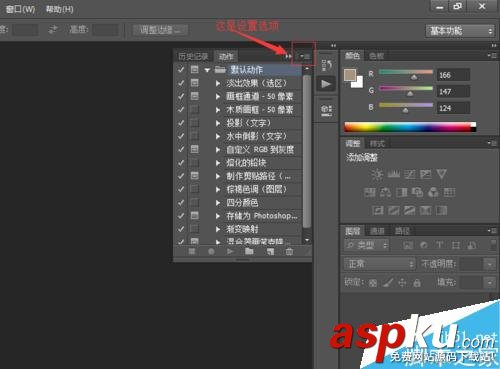Screen dimensions: 500x369
Task: Open the third collapsed dock panel icon
Action: [x=326, y=110]
